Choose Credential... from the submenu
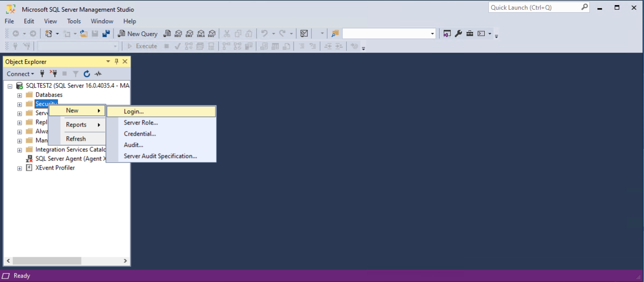 (162, 134)
